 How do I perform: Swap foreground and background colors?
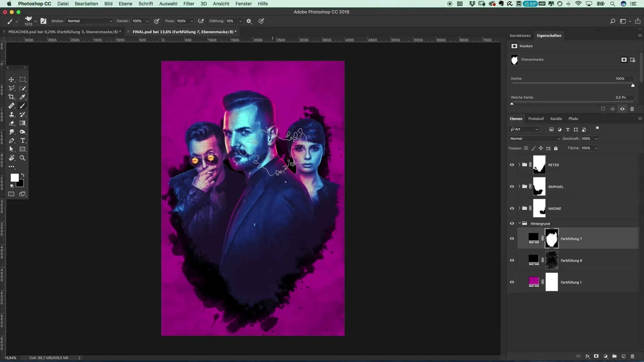pyautogui.click(x=23, y=175)
